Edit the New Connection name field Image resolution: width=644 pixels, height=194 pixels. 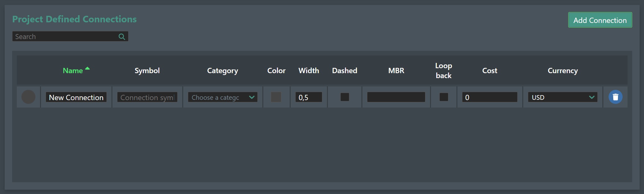(76, 97)
